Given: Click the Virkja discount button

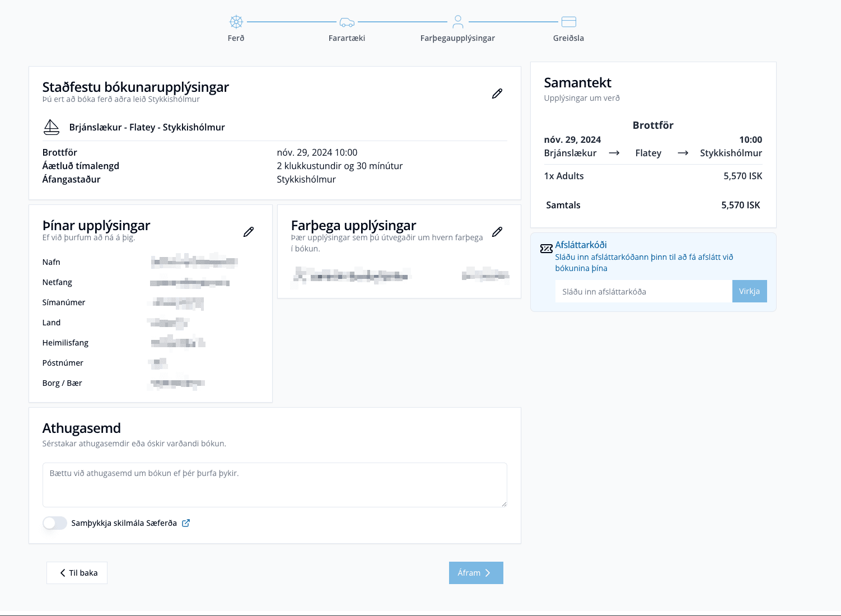Looking at the screenshot, I should click(749, 291).
